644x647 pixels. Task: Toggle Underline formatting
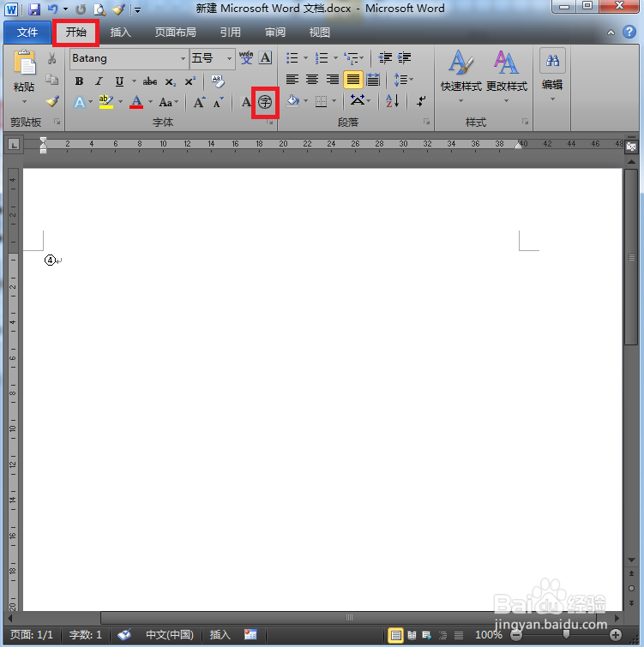tap(119, 81)
